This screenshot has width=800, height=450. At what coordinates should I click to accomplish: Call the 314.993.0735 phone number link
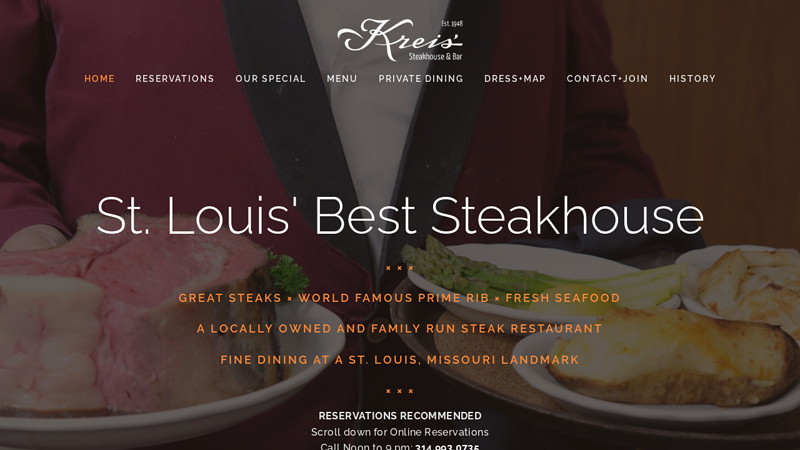point(447,447)
